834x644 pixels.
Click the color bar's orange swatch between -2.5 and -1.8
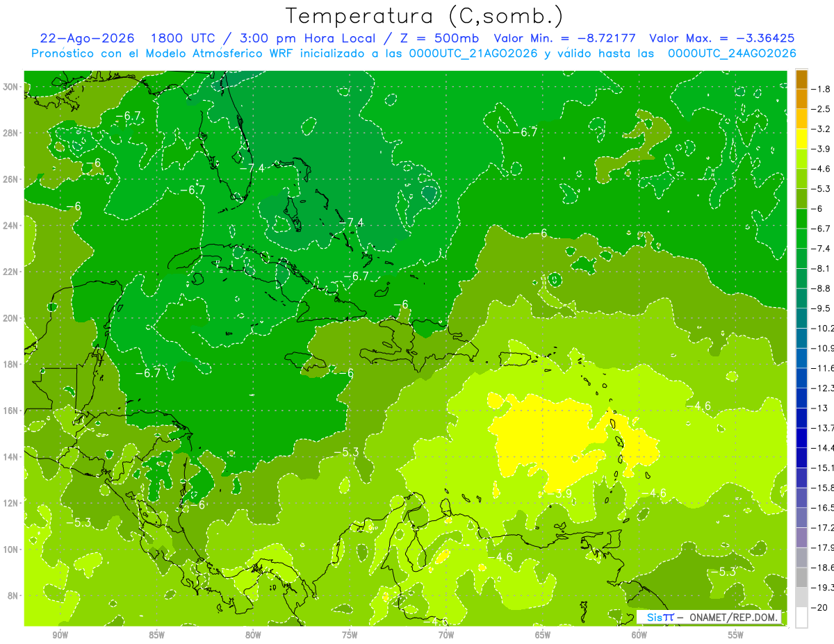(801, 99)
